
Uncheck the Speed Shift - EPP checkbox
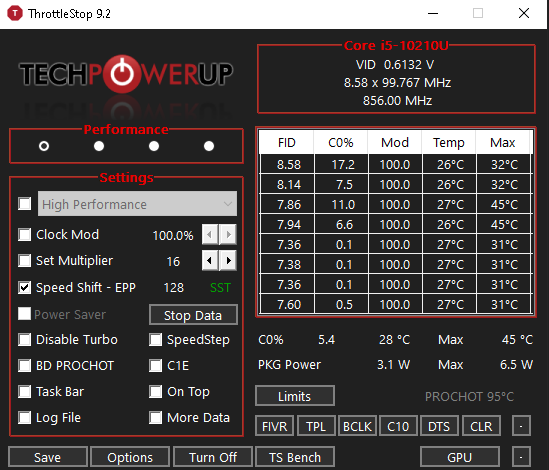[25, 288]
